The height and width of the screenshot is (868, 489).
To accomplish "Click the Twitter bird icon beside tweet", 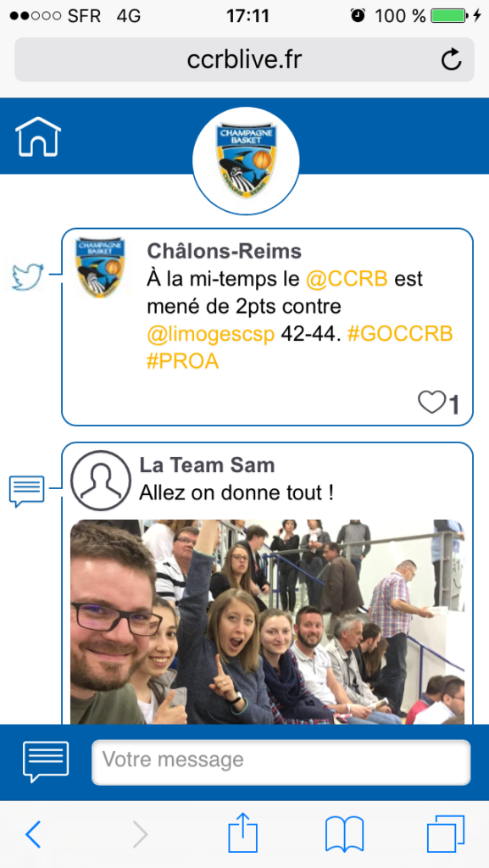I will coord(28,277).
